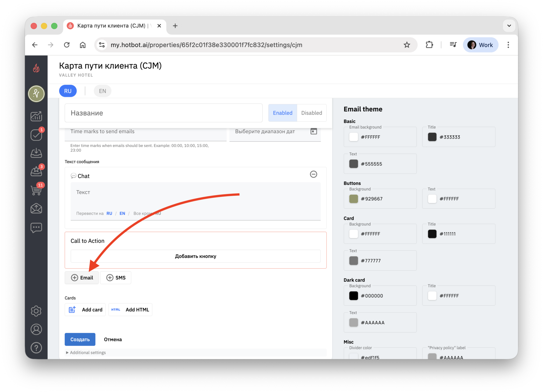543x392 pixels.
Task: View site information icon in address bar
Action: click(x=102, y=45)
